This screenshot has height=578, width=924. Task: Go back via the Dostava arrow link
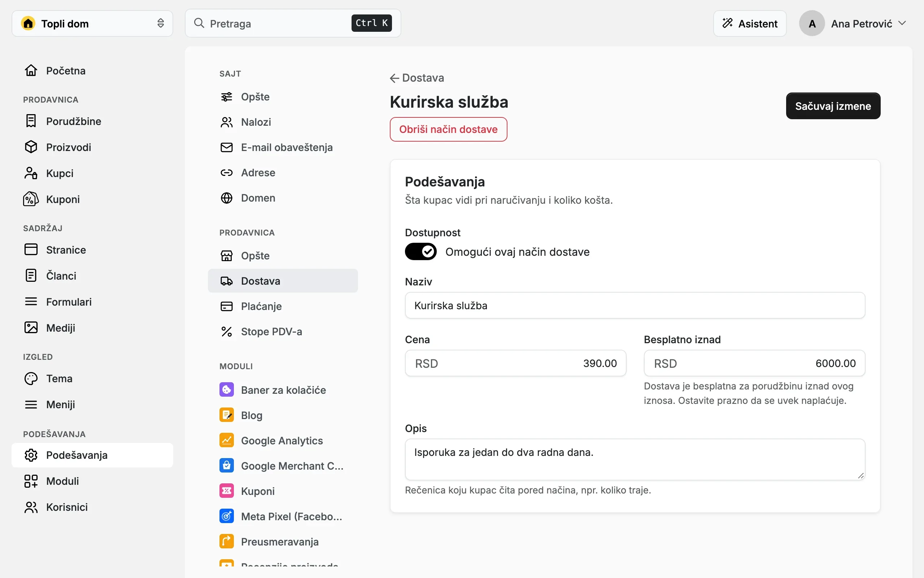click(x=417, y=78)
